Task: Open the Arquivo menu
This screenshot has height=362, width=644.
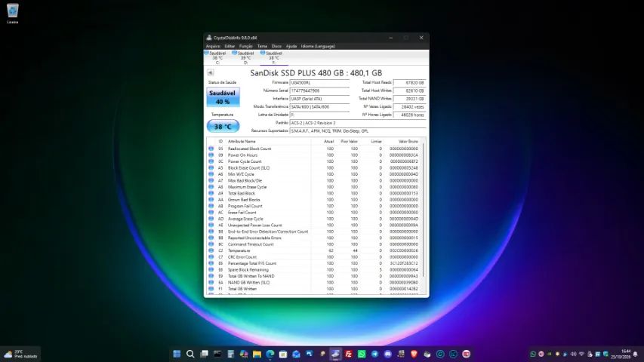Action: [213, 46]
